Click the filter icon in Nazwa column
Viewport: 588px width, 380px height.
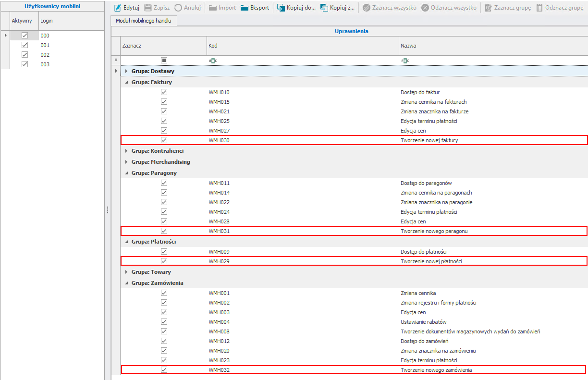tap(405, 61)
